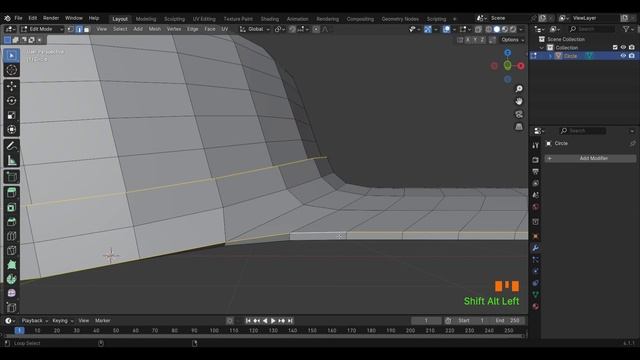Select the Poly Build tool
The height and width of the screenshot is (360, 640).
pos(11,264)
